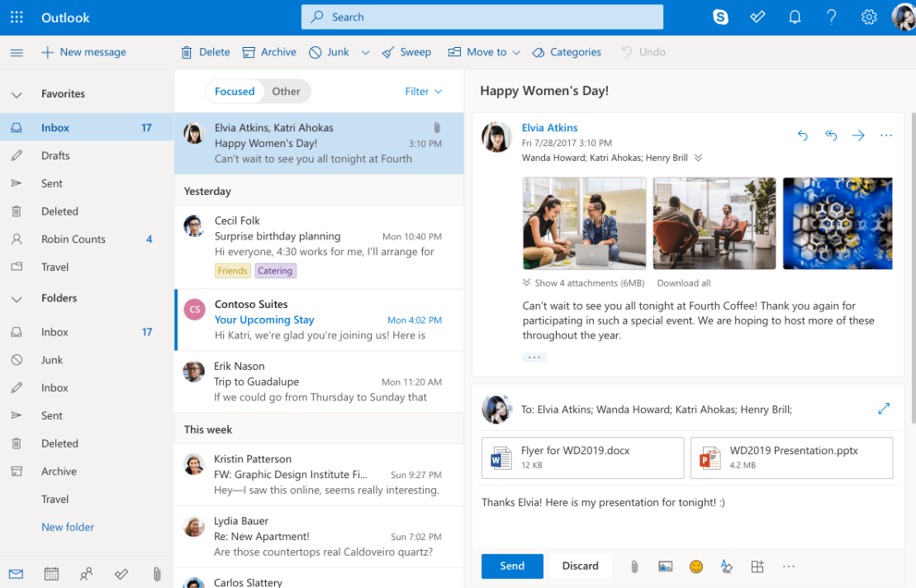Image resolution: width=916 pixels, height=588 pixels.
Task: Click Sweep in the toolbar
Action: click(x=406, y=52)
